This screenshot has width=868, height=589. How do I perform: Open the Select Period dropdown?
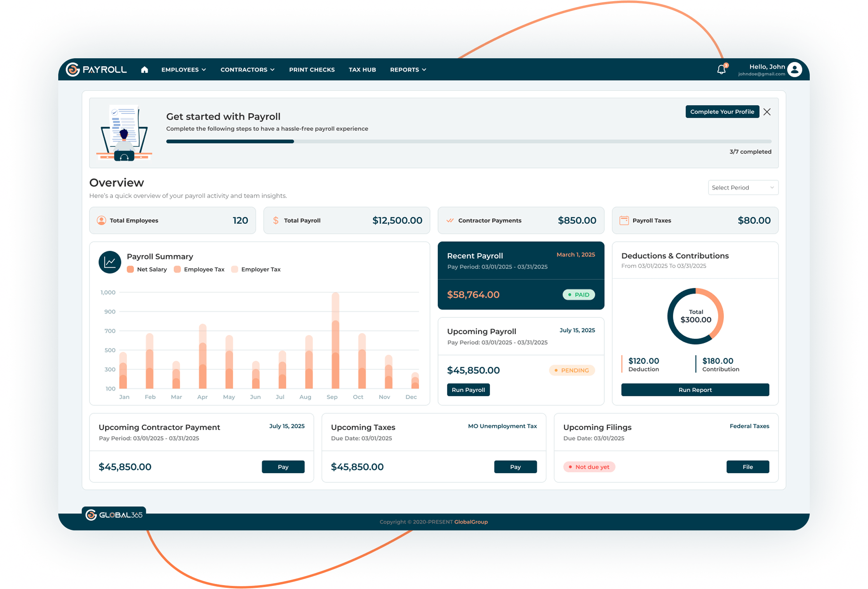pyautogui.click(x=743, y=188)
